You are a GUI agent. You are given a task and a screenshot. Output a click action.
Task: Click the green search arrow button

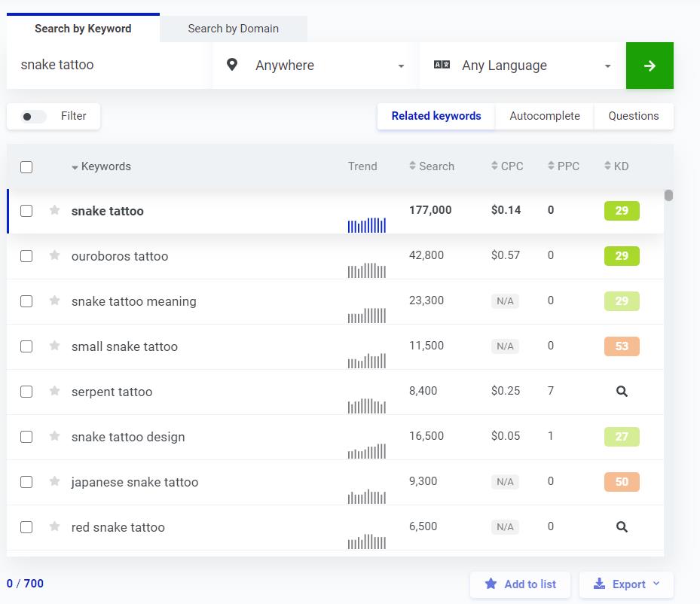650,66
